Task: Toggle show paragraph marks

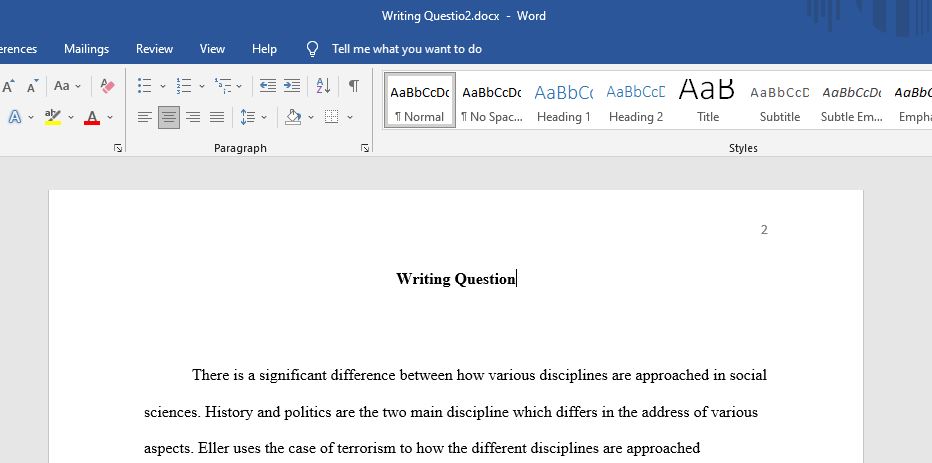Action: (x=354, y=86)
